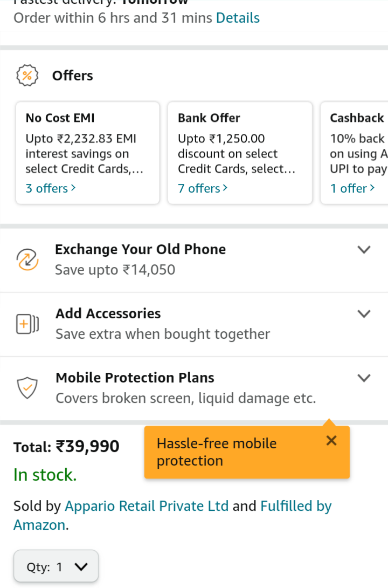Viewport: 388px width, 588px height.
Task: Tap the Mobile Protection Plans title
Action: pyautogui.click(x=135, y=378)
